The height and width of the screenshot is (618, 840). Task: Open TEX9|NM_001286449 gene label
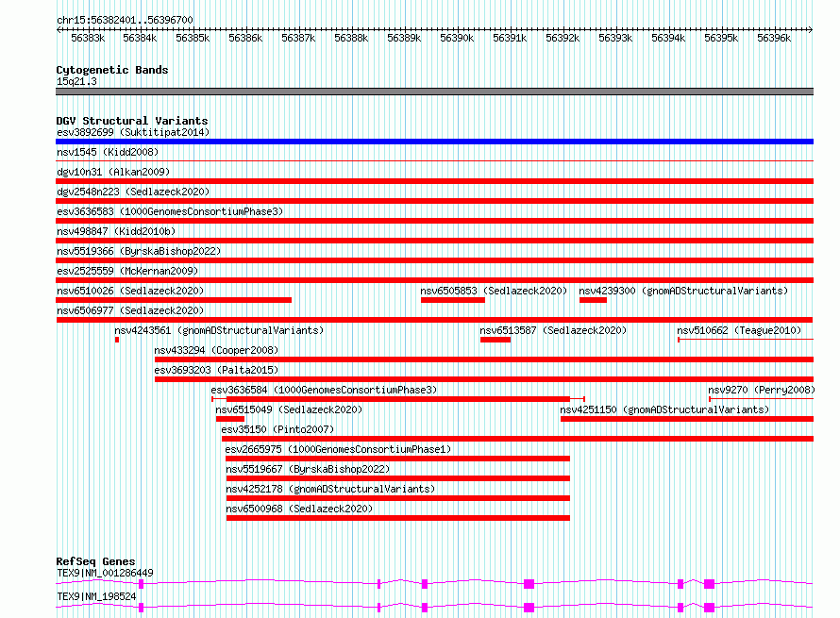105,573
